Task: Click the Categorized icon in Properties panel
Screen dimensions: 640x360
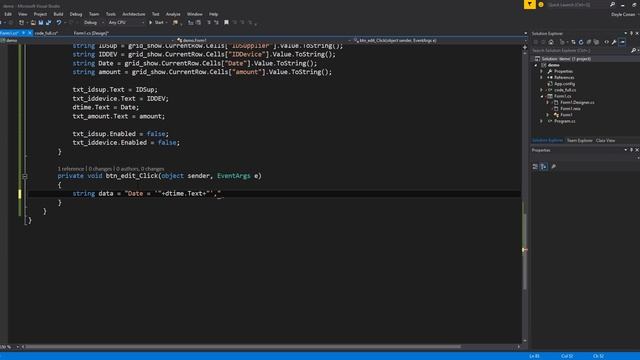Action: point(535,167)
